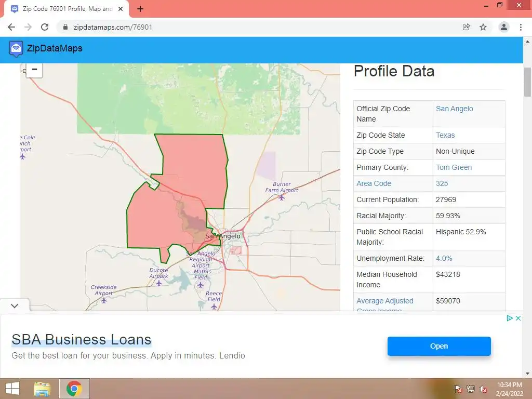Screen dimensions: 532x399
Task: Go back to previous page
Action: point(11,27)
